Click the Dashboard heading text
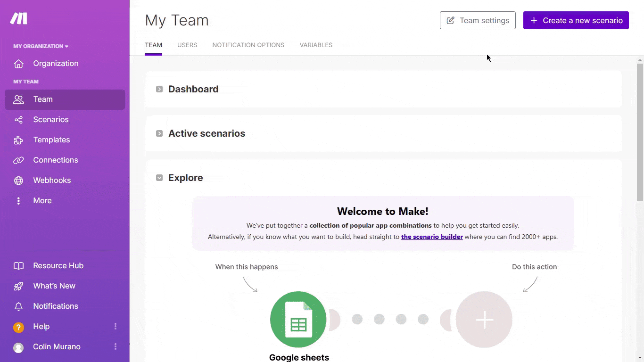The height and width of the screenshot is (362, 644). point(193,89)
